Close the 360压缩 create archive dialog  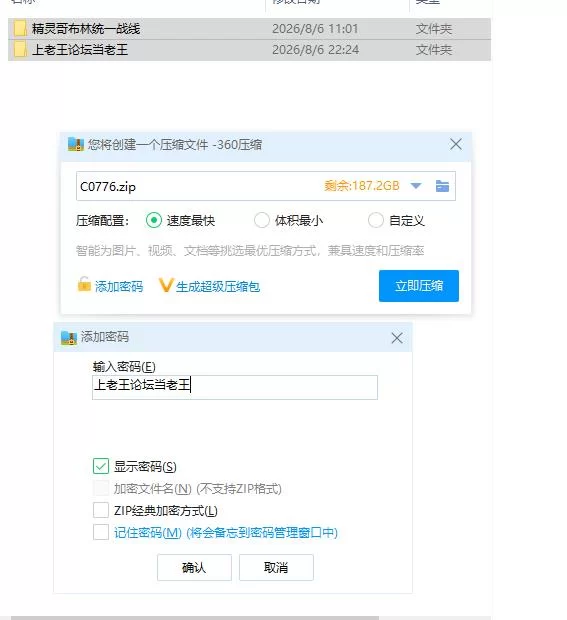coord(456,144)
